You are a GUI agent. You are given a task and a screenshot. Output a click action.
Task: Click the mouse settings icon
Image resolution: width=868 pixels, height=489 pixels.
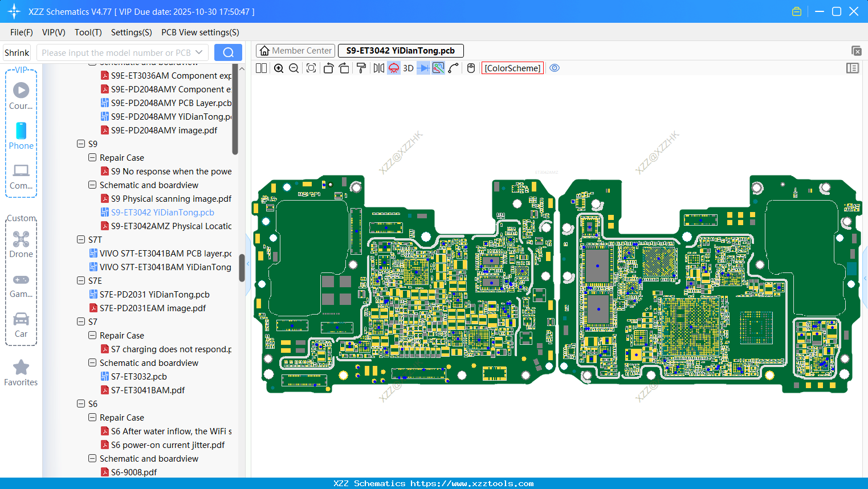click(x=471, y=68)
